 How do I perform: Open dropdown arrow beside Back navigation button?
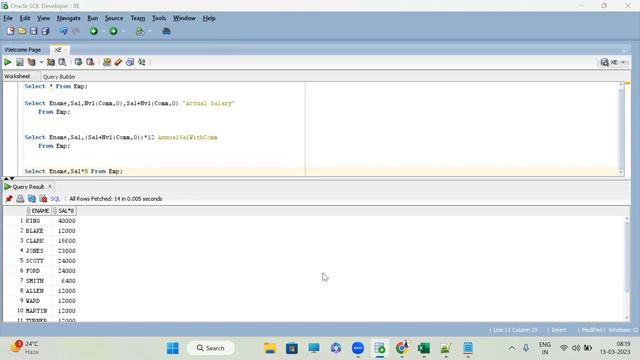point(104,31)
